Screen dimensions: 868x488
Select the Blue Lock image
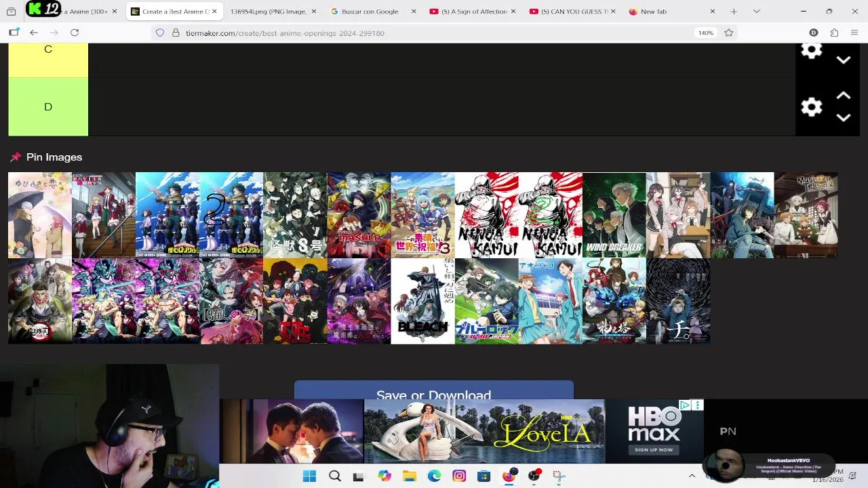click(486, 301)
